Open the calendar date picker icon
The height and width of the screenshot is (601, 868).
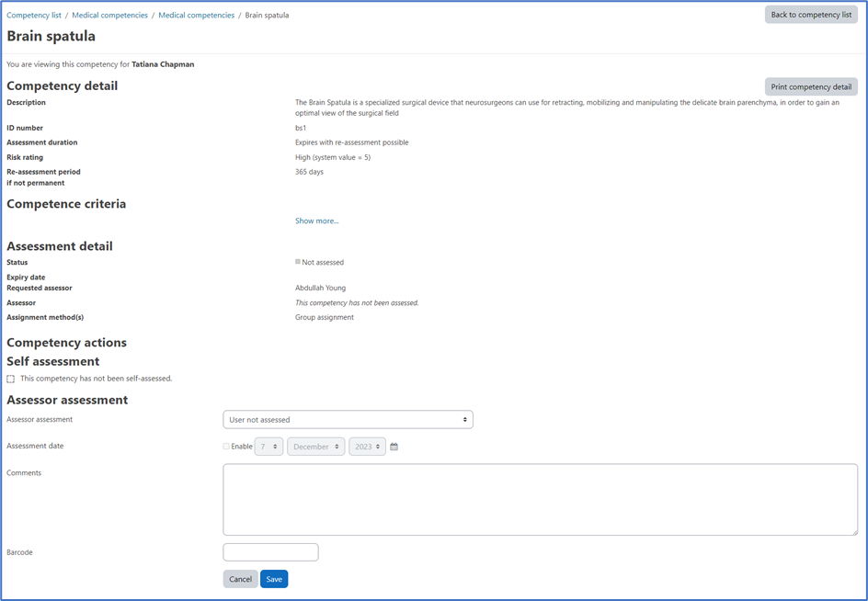(x=394, y=447)
